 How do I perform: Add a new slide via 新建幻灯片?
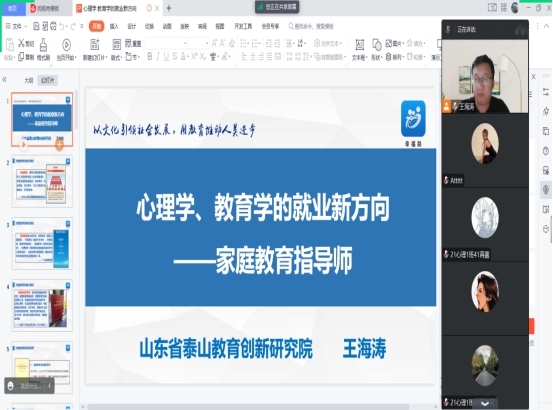(x=95, y=45)
